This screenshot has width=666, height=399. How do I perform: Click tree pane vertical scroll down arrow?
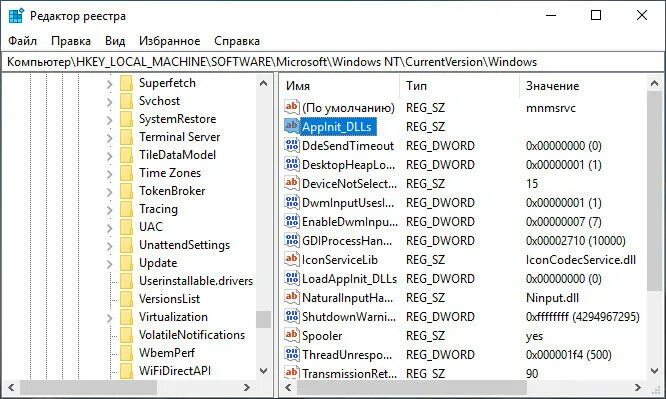coord(263,371)
